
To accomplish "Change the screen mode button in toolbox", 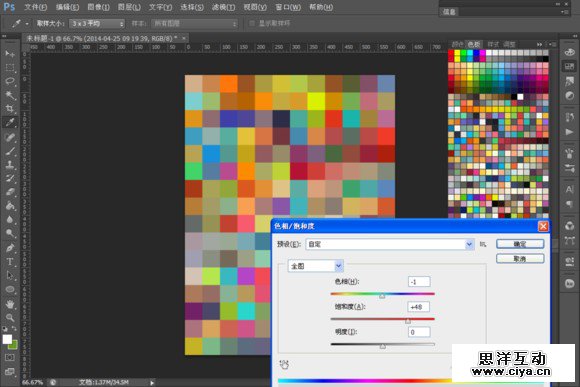I will pos(10,371).
